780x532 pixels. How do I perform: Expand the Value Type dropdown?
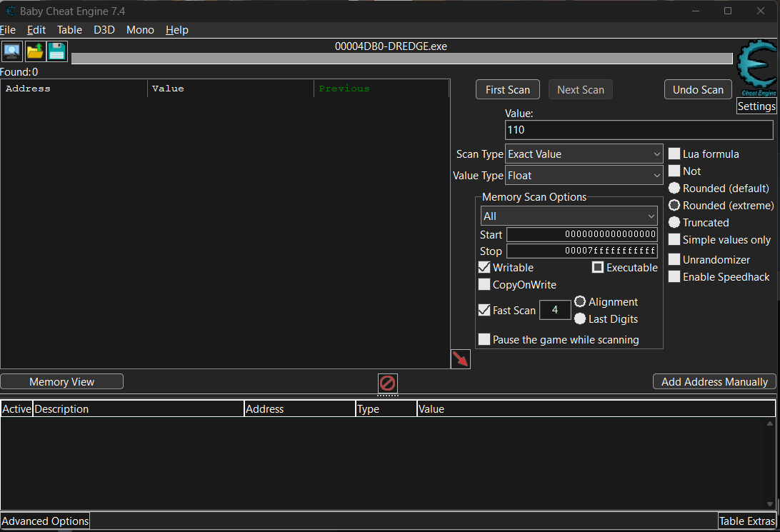click(x=584, y=176)
